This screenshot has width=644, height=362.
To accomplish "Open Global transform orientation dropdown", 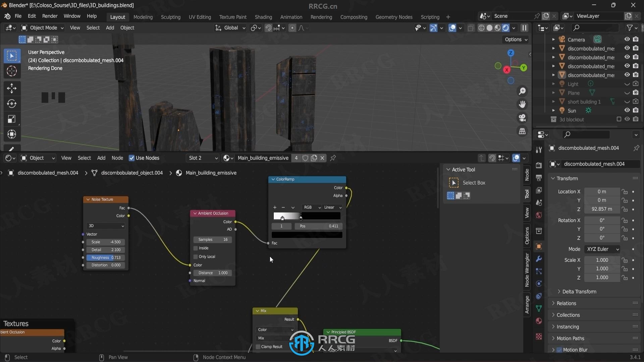I will click(230, 28).
